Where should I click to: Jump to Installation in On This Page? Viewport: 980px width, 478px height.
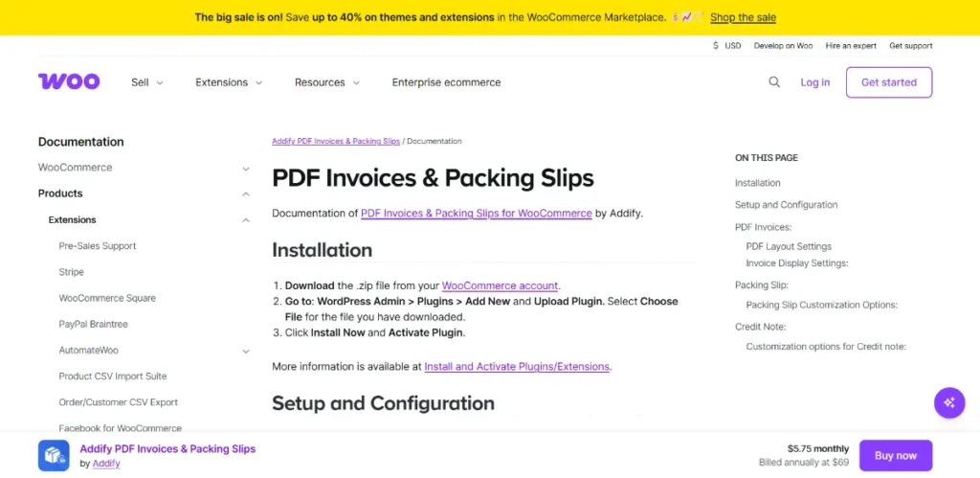pos(758,183)
